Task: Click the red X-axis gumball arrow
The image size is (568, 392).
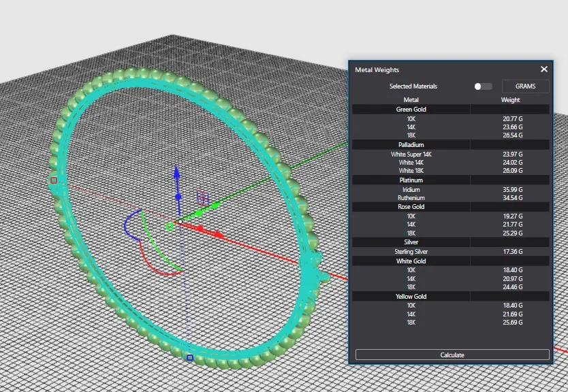Action: click(219, 235)
